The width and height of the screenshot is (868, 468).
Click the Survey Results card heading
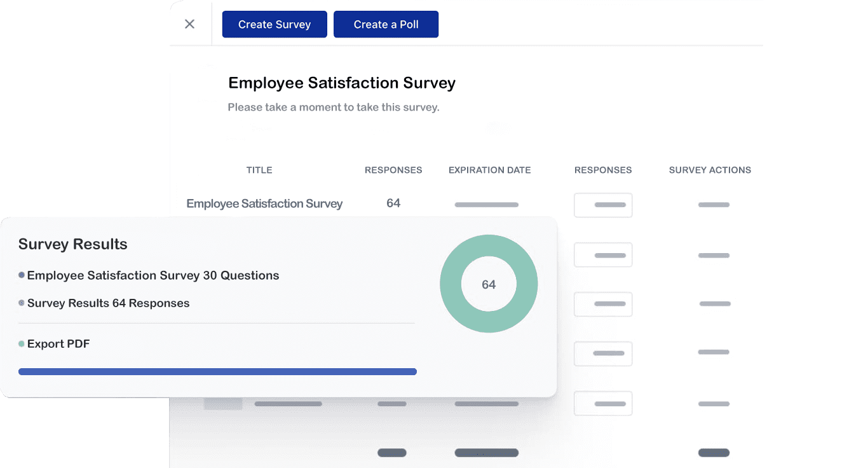point(73,244)
